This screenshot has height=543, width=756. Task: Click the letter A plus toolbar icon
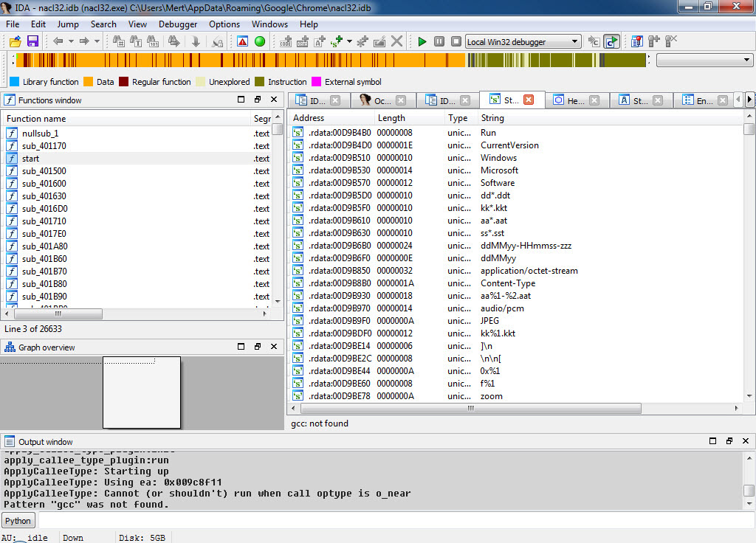click(x=320, y=42)
